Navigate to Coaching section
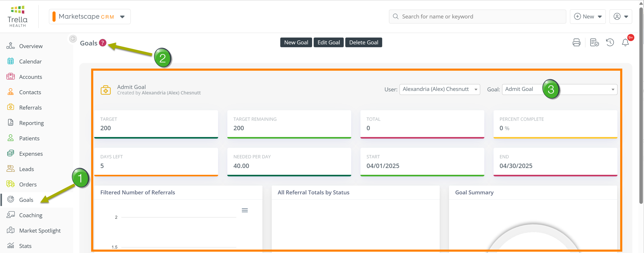Viewport: 644px width, 253px height. (x=31, y=215)
